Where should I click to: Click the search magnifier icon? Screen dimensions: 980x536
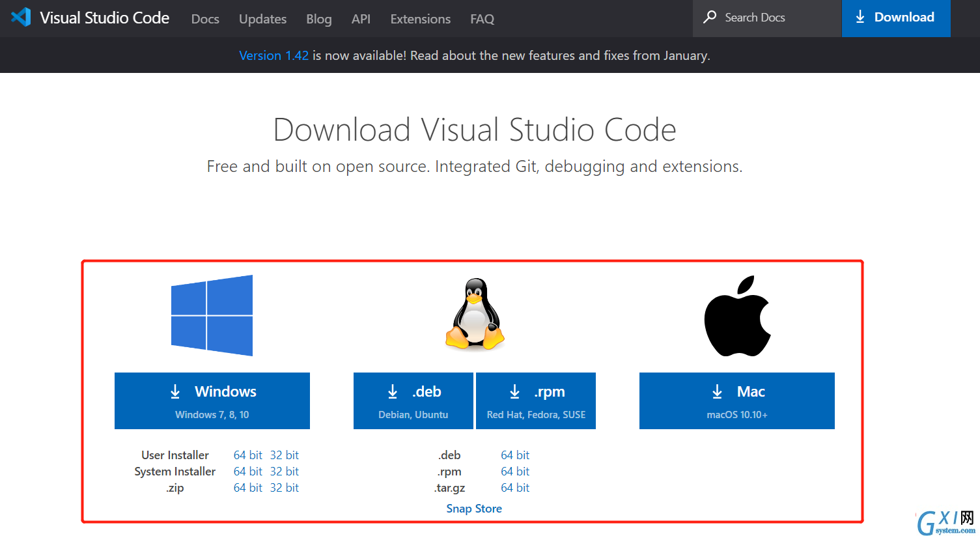pos(710,17)
